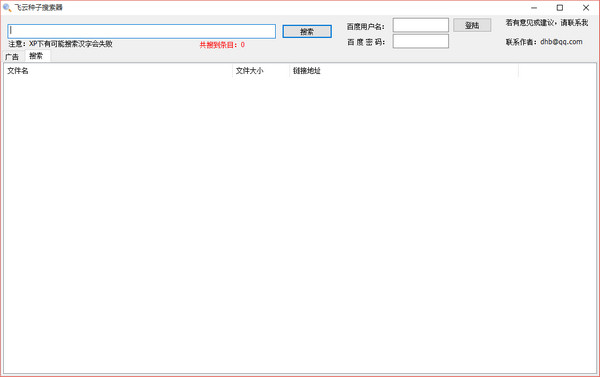The image size is (600, 377).
Task: Click the 搜索 button beside the keyword box
Action: coord(307,31)
